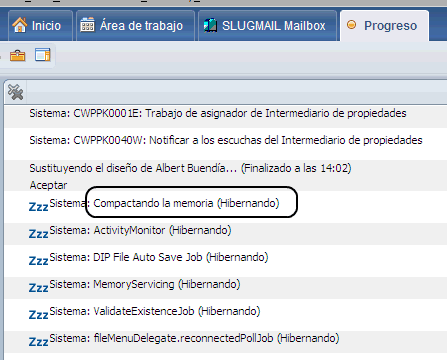Click Zzz icon beside Compactando la memoria
The height and width of the screenshot is (360, 447).
39,207
